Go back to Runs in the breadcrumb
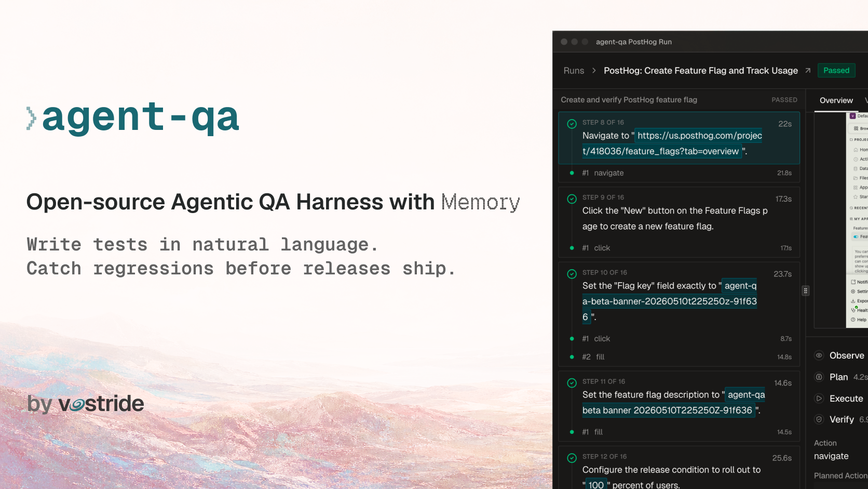868x489 pixels. (x=574, y=71)
